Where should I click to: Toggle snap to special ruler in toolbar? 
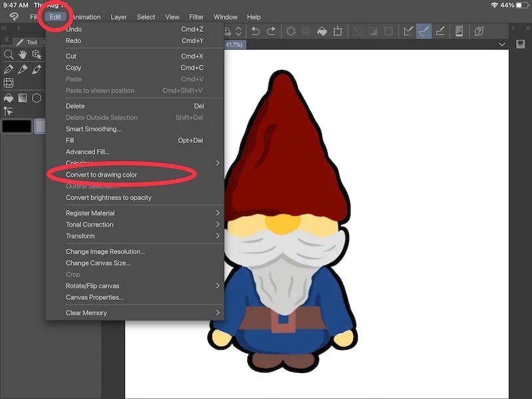point(440,31)
